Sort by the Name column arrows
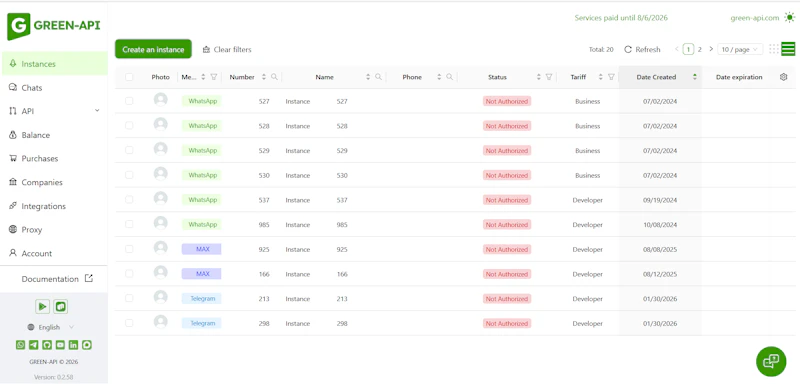Screen dimensions: 800x384 (368, 77)
